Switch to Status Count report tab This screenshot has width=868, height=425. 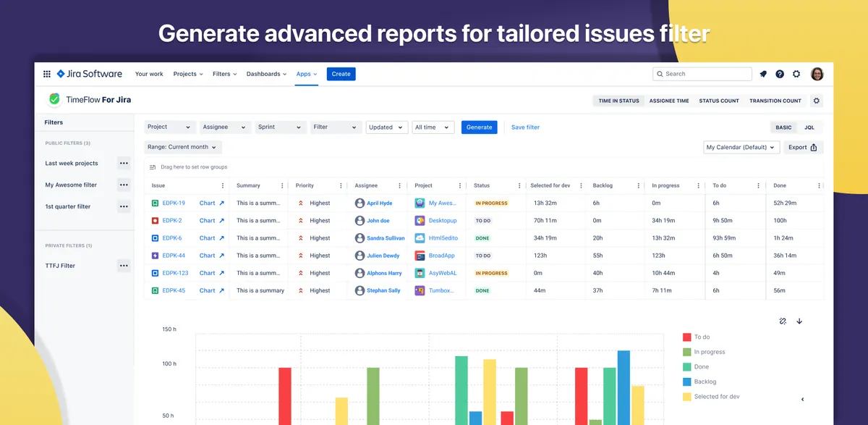pyautogui.click(x=719, y=101)
